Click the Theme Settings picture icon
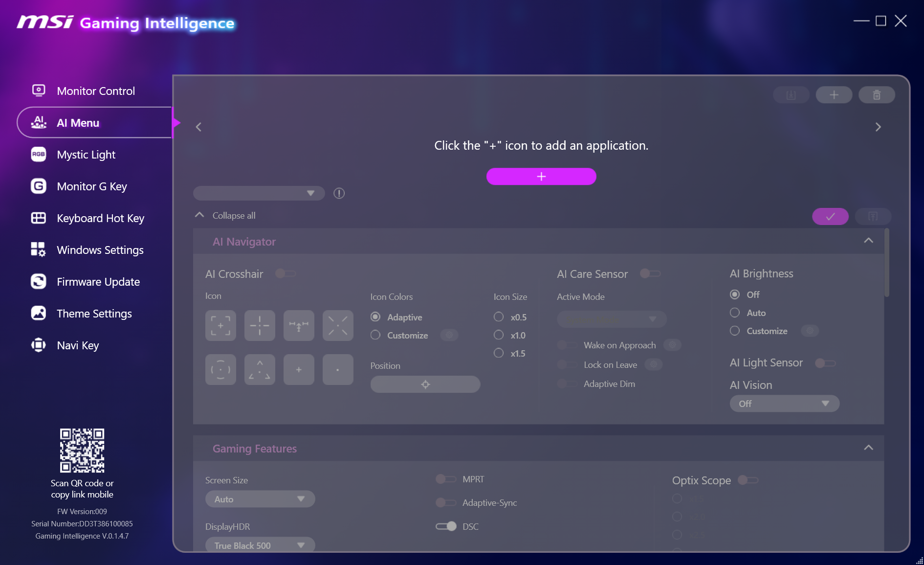The width and height of the screenshot is (924, 565). point(39,314)
